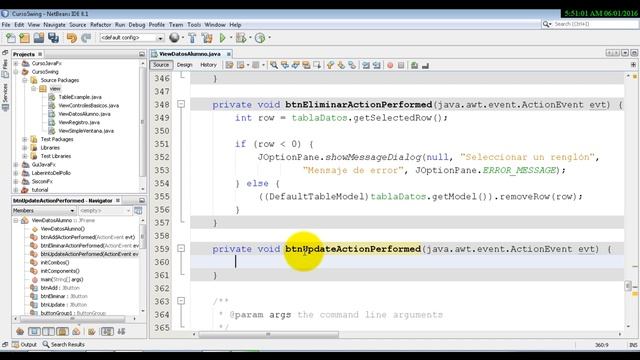Viewport: 640px width, 360px height.
Task: Open the Refactor menu
Action: 100,25
